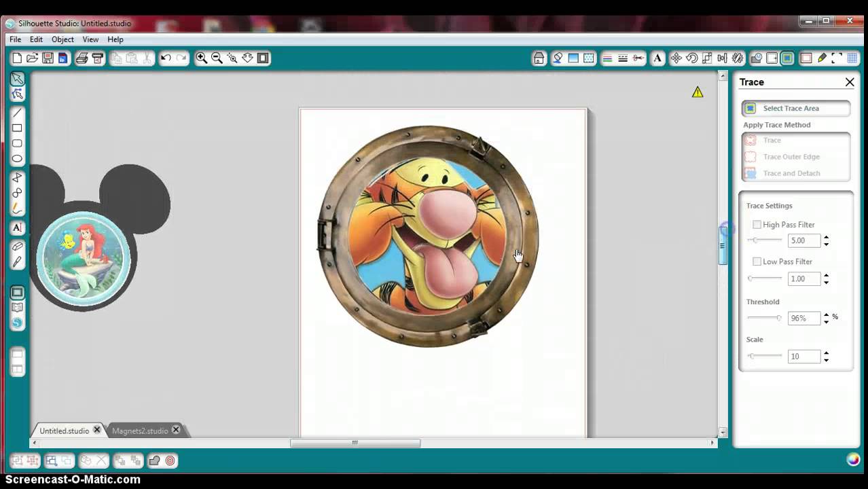Increase Threshold percentage stepper
This screenshot has width=868, height=489.
pyautogui.click(x=826, y=314)
